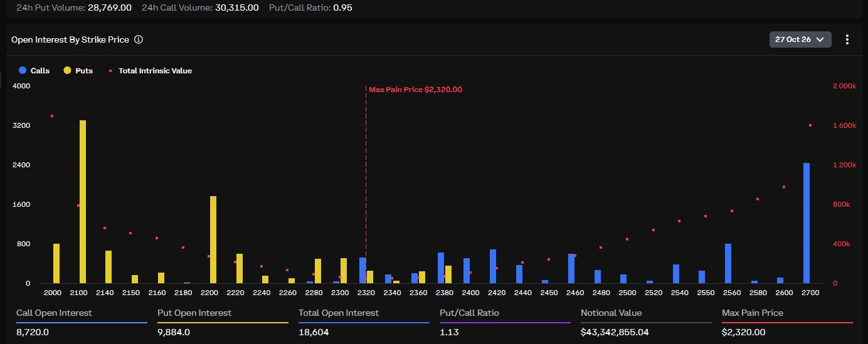Viewport: 868px width, 344px height.
Task: Click the Open Interest By Strike Price title
Action: (70, 39)
